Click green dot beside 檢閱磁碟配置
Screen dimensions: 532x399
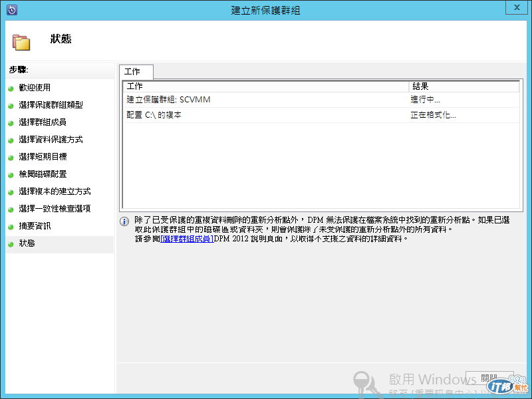click(11, 175)
